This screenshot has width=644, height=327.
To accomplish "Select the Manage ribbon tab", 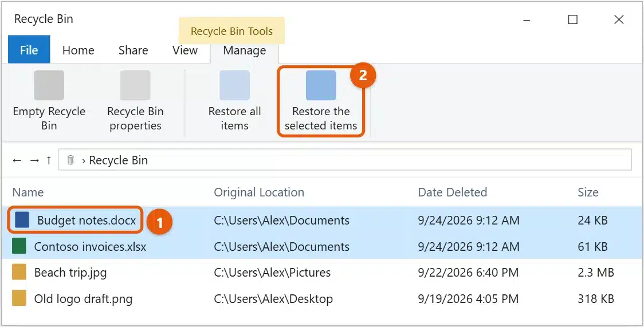I will (245, 50).
